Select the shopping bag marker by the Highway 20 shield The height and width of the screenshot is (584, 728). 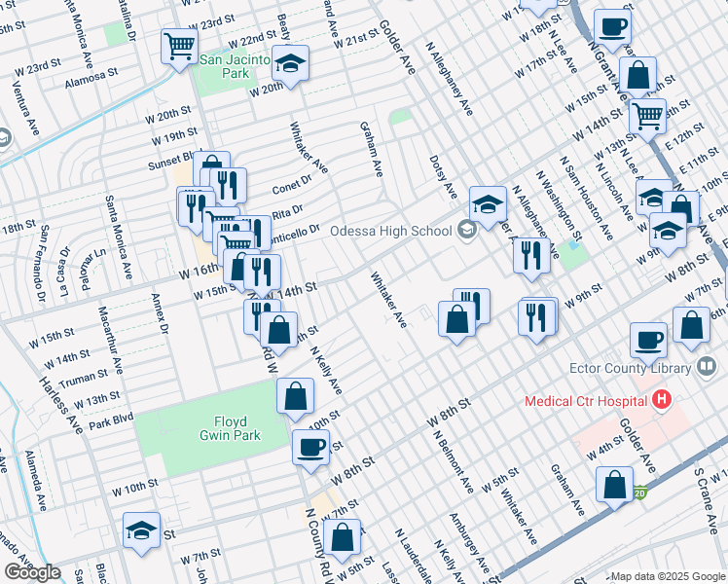614,485
